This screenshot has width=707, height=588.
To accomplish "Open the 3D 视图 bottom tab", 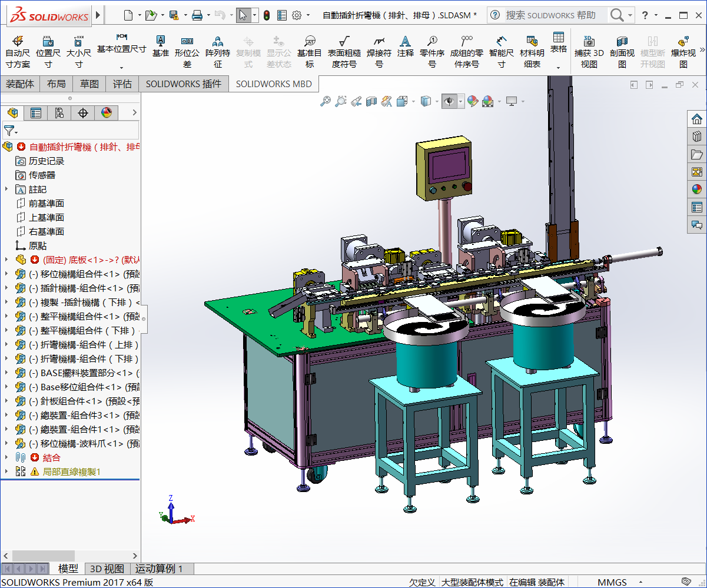I will tap(107, 569).
